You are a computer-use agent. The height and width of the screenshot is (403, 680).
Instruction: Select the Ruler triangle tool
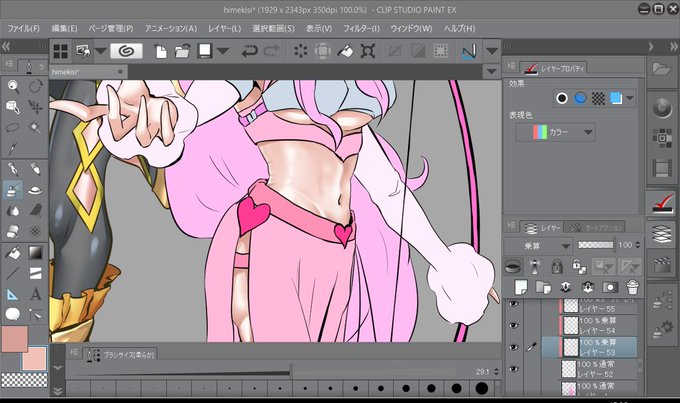(x=13, y=294)
